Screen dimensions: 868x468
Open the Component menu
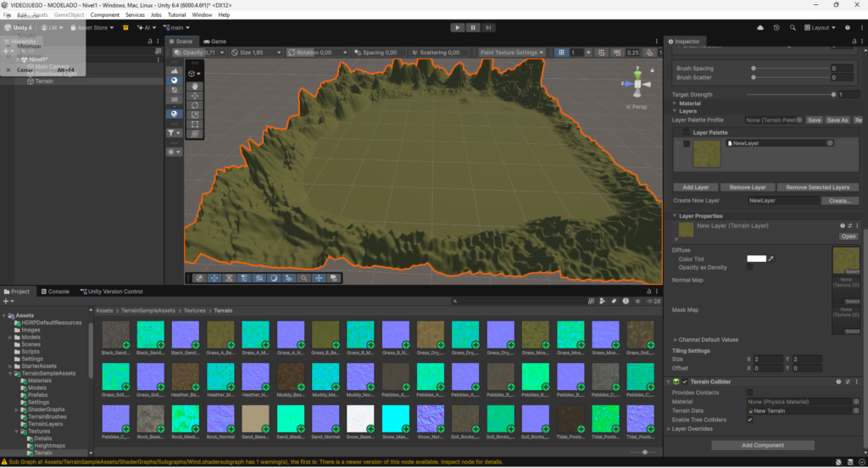click(x=104, y=15)
